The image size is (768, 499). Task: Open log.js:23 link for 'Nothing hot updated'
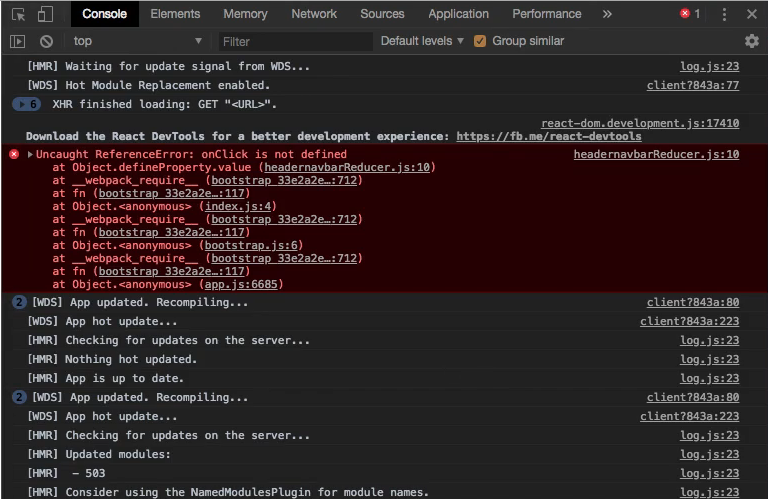click(709, 359)
